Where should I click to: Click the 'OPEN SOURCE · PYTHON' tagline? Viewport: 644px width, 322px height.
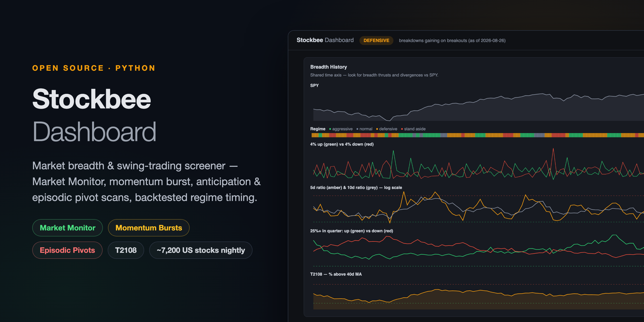tap(94, 68)
